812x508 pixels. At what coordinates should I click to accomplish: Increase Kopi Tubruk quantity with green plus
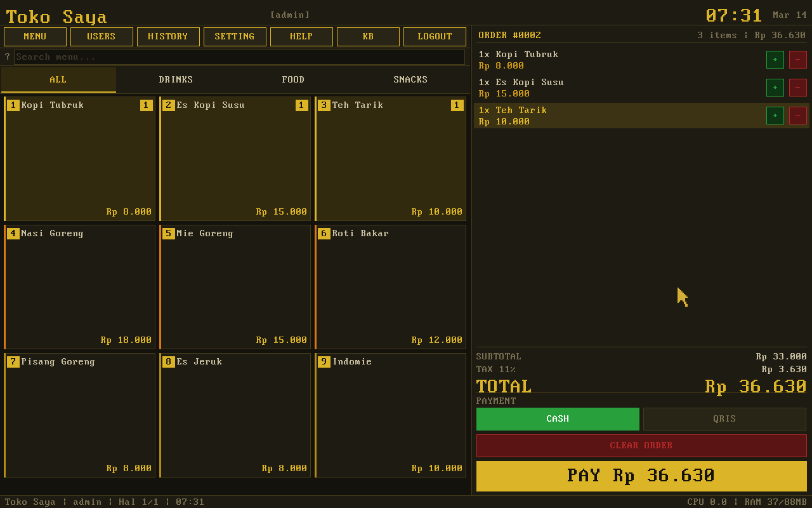(775, 59)
